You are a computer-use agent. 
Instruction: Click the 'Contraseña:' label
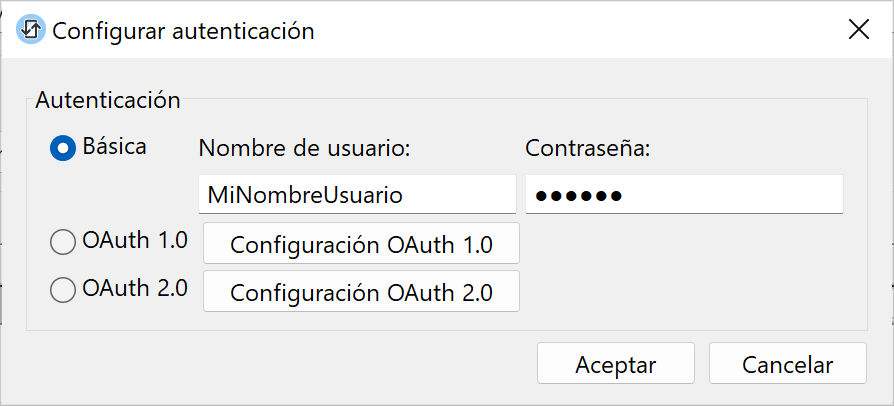588,148
